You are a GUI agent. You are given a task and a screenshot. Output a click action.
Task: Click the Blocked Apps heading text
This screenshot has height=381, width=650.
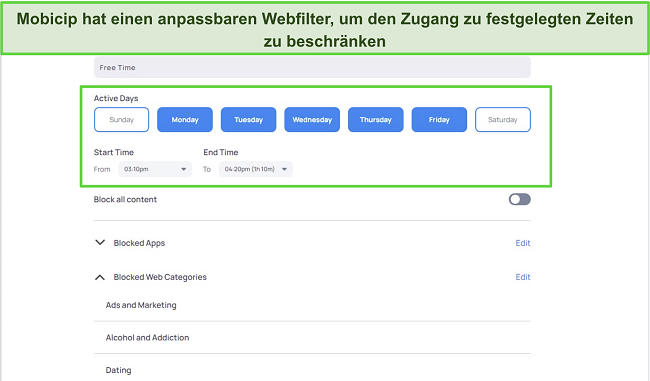(x=139, y=243)
